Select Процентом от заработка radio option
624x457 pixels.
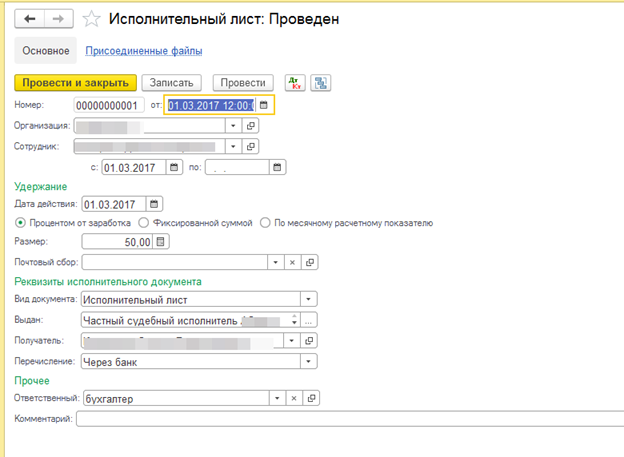(20, 222)
